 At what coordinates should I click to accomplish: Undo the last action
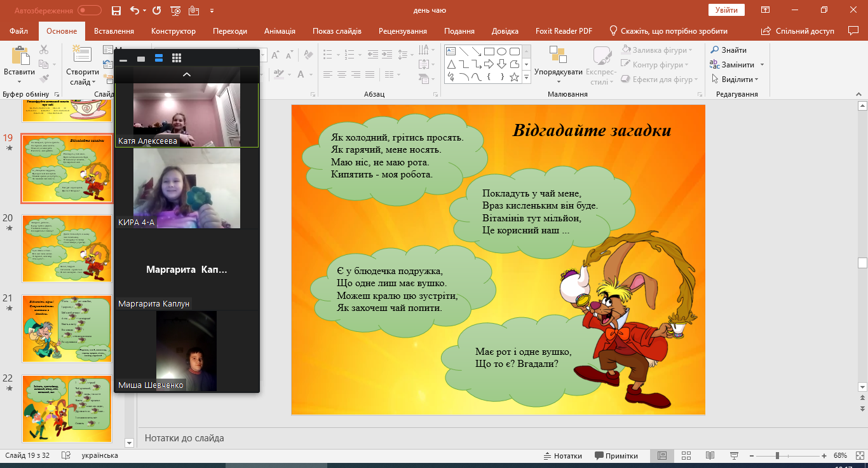134,10
